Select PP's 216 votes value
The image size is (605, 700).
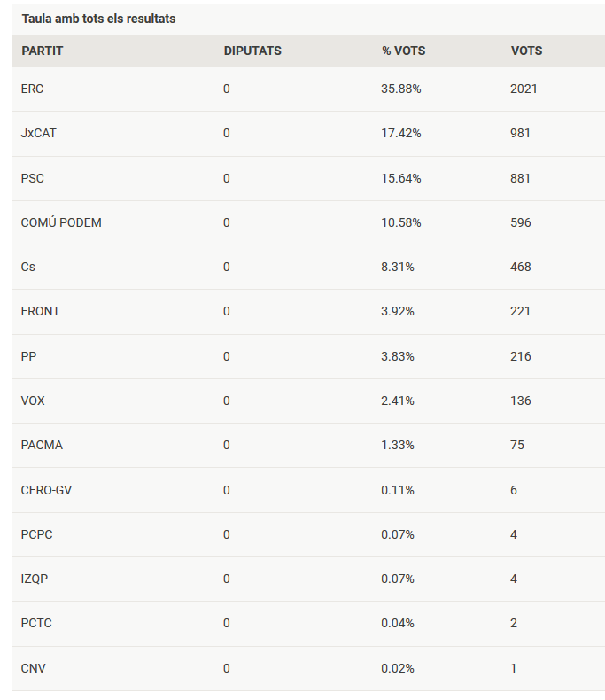[x=520, y=356]
